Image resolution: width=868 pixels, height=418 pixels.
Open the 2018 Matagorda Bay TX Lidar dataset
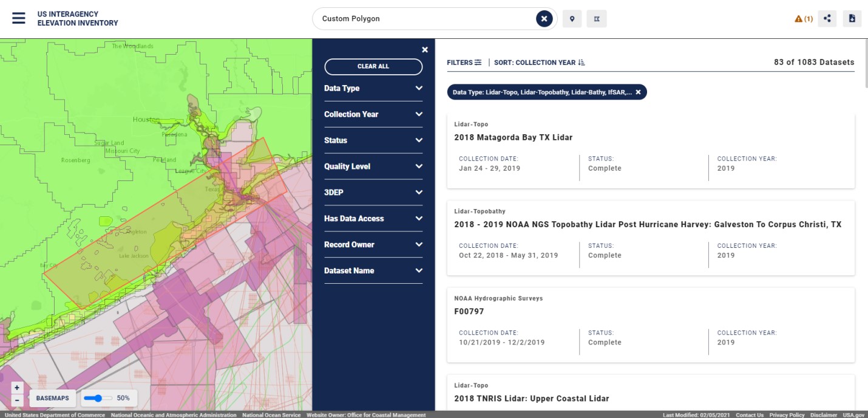click(x=513, y=137)
